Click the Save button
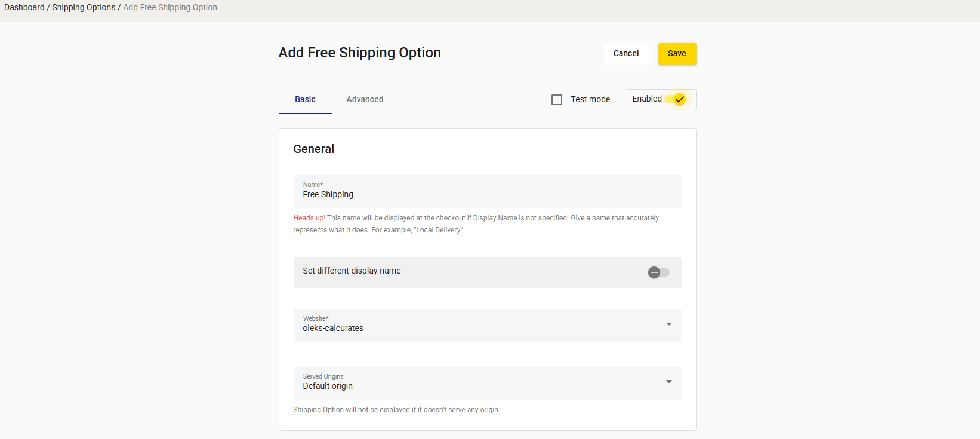The height and width of the screenshot is (439, 980). (x=677, y=54)
